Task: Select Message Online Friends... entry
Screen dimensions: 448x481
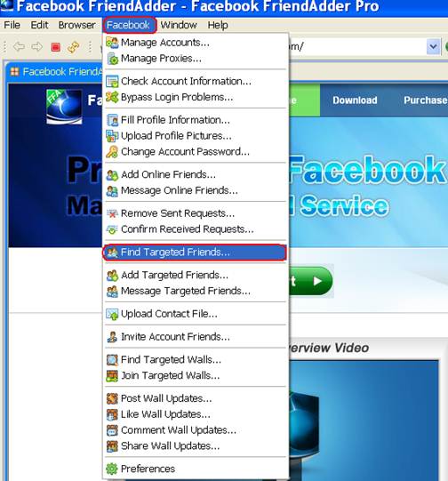Action: point(196,191)
